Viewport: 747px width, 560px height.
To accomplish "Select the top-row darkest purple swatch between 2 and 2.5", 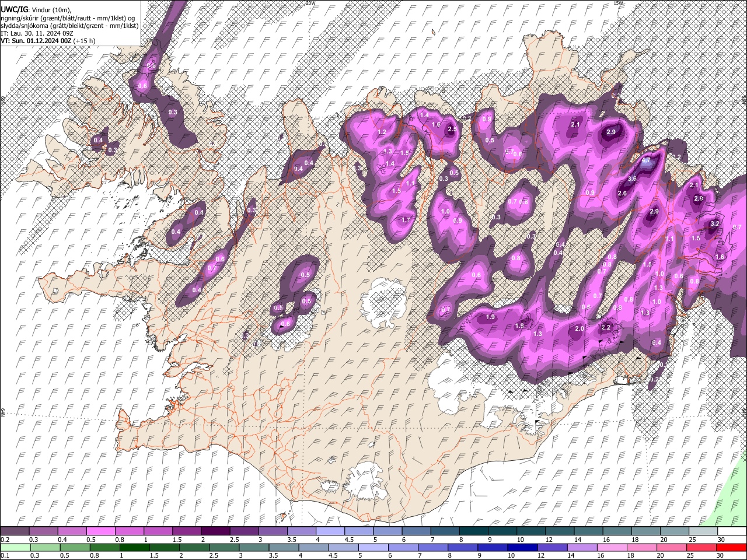I will (215, 531).
